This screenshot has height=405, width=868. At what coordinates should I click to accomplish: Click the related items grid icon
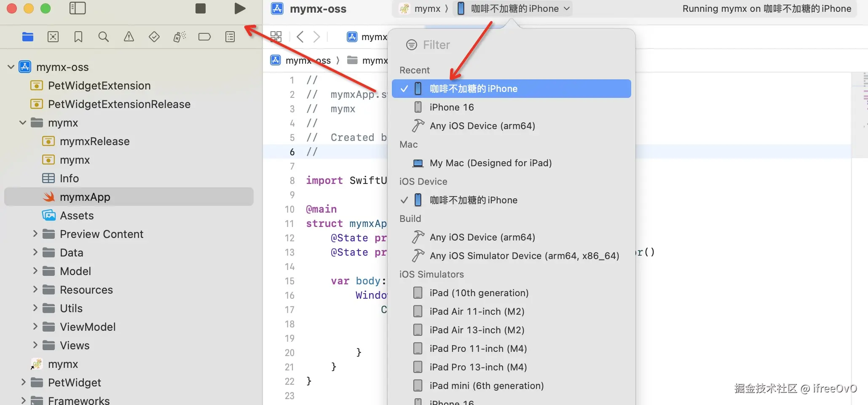(x=276, y=37)
